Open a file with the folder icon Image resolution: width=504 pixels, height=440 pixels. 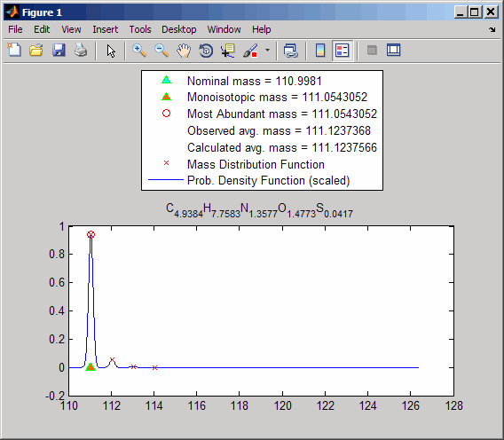click(36, 51)
